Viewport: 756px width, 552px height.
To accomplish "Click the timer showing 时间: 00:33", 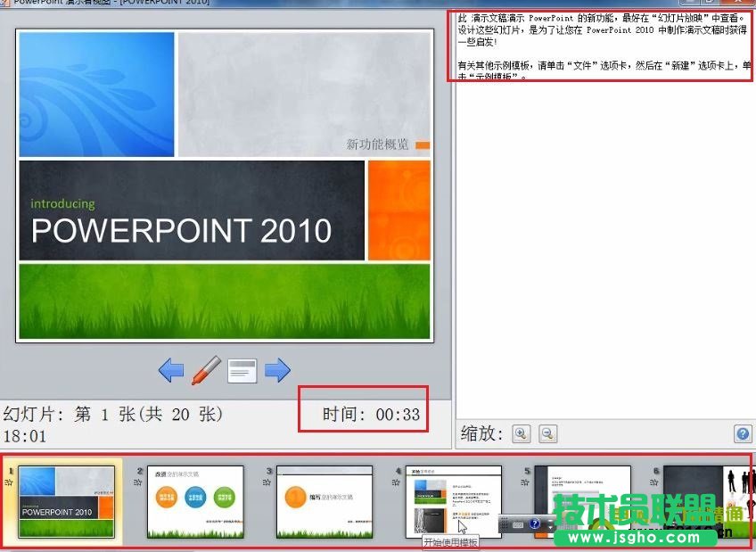I will coord(364,410).
